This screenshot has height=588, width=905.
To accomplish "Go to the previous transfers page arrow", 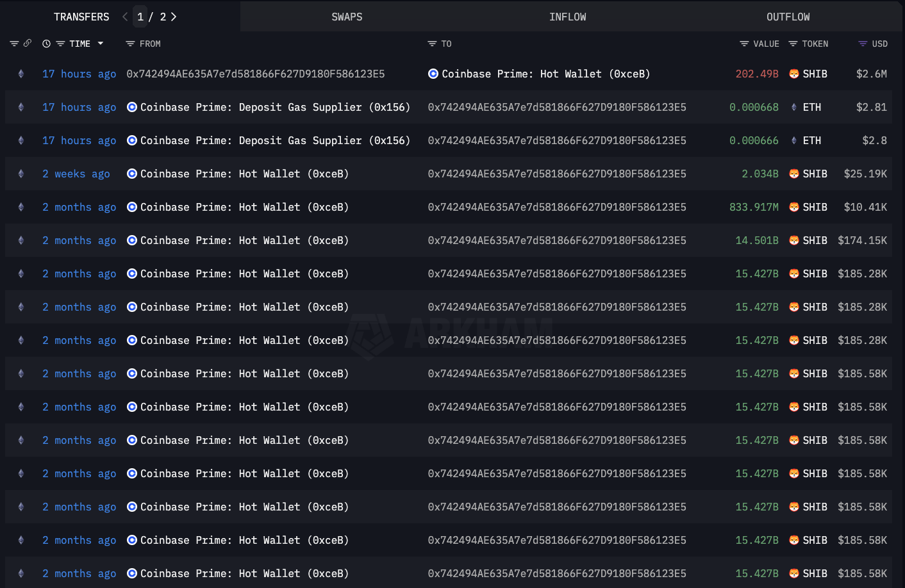I will (125, 17).
